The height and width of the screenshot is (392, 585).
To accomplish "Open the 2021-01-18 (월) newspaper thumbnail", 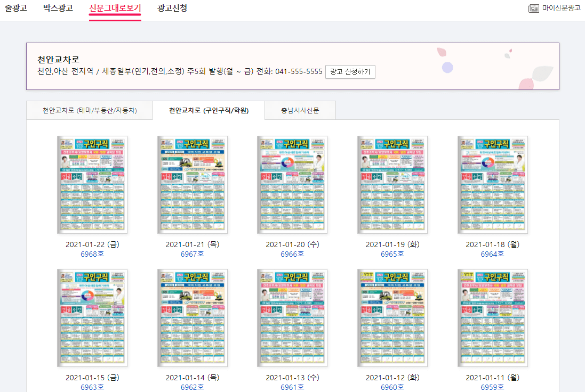I will pos(492,185).
